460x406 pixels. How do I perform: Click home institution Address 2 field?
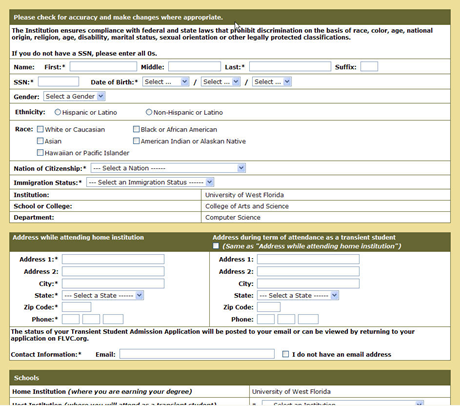113,271
